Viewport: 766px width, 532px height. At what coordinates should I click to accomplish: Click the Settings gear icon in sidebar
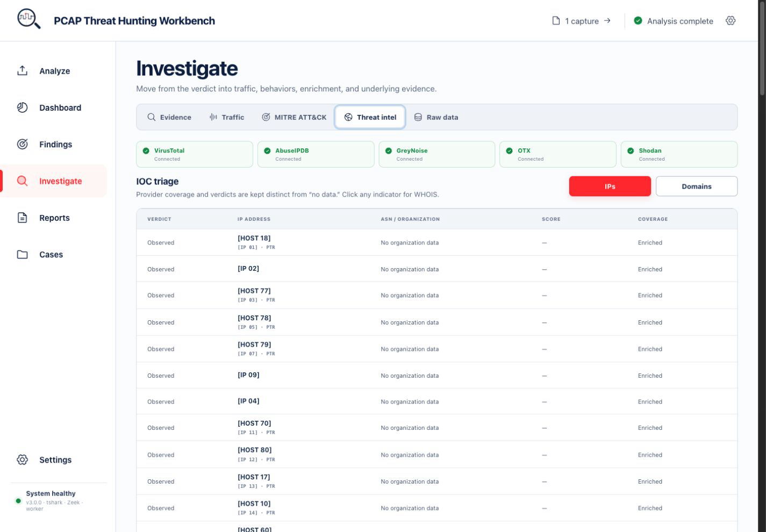click(x=22, y=459)
